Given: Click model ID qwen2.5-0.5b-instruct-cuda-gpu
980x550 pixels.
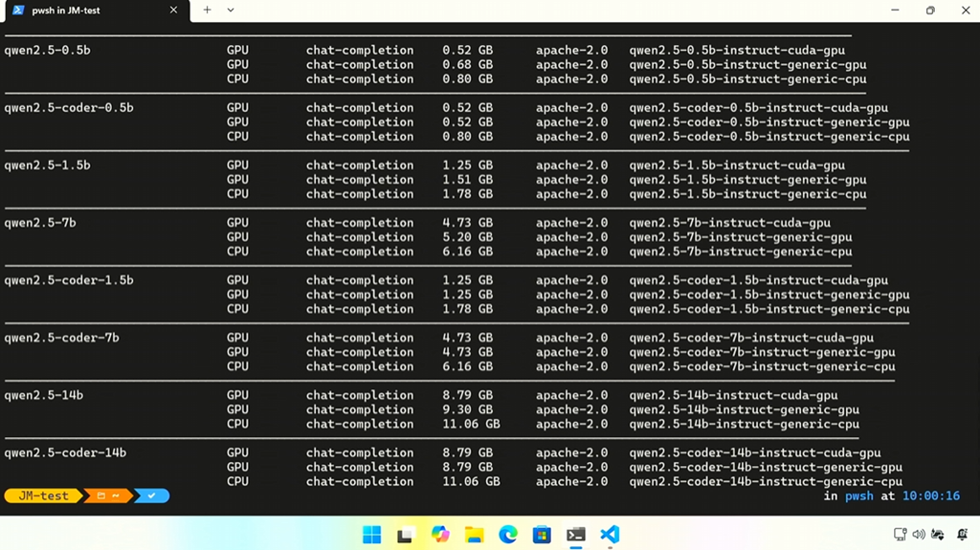Looking at the screenshot, I should [737, 50].
